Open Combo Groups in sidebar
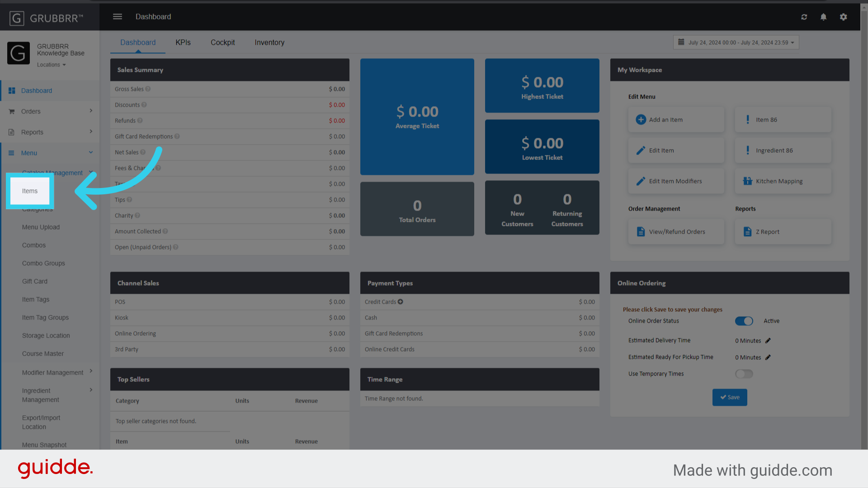Screen dimensions: 868x488 click(x=43, y=263)
